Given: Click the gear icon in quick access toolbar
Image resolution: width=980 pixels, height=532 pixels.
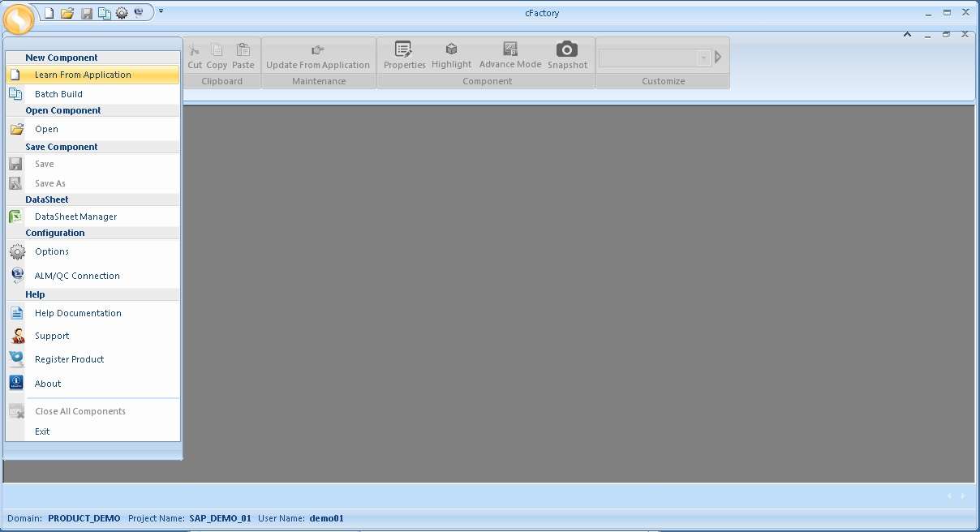Looking at the screenshot, I should click(x=122, y=13).
